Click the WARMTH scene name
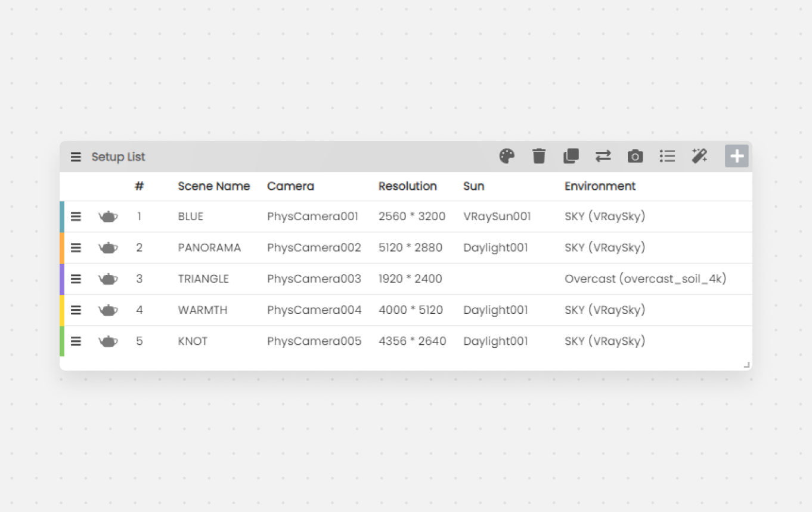The height and width of the screenshot is (512, 812). [203, 310]
